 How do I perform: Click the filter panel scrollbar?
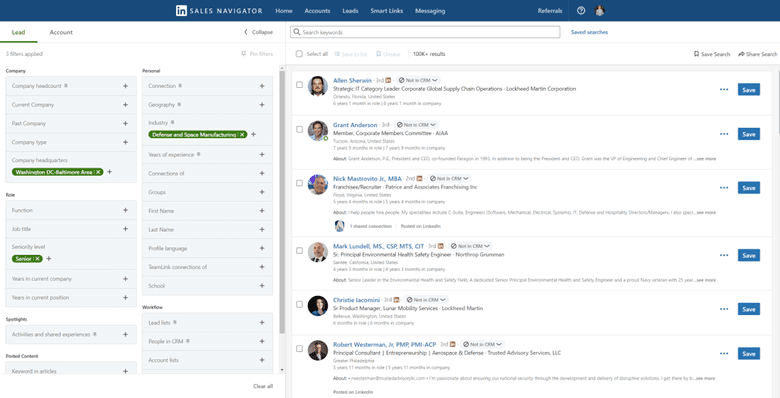pos(283,202)
